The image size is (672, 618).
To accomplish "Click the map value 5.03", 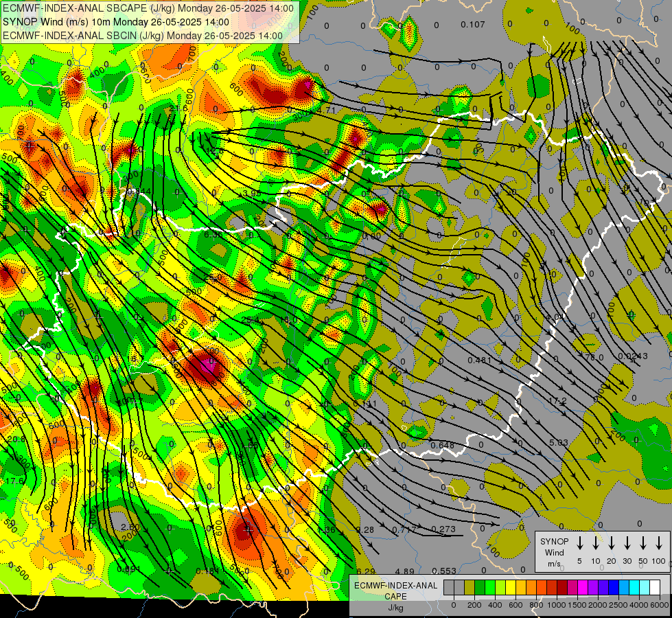I will click(x=559, y=442).
